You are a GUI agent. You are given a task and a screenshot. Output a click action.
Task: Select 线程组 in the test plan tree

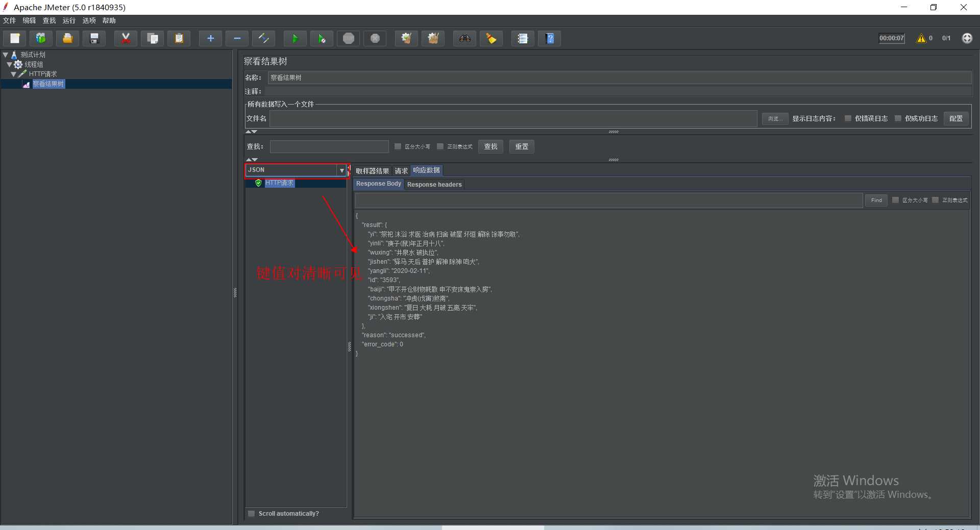[34, 64]
